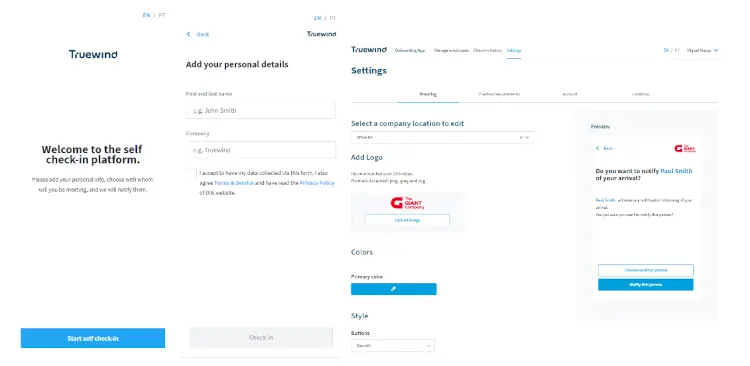Switch to PT in the Settings header
750x366 pixels.
click(x=677, y=50)
